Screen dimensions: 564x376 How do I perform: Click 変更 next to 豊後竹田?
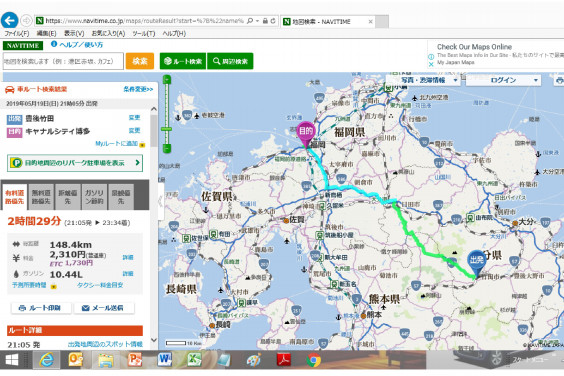pos(134,118)
